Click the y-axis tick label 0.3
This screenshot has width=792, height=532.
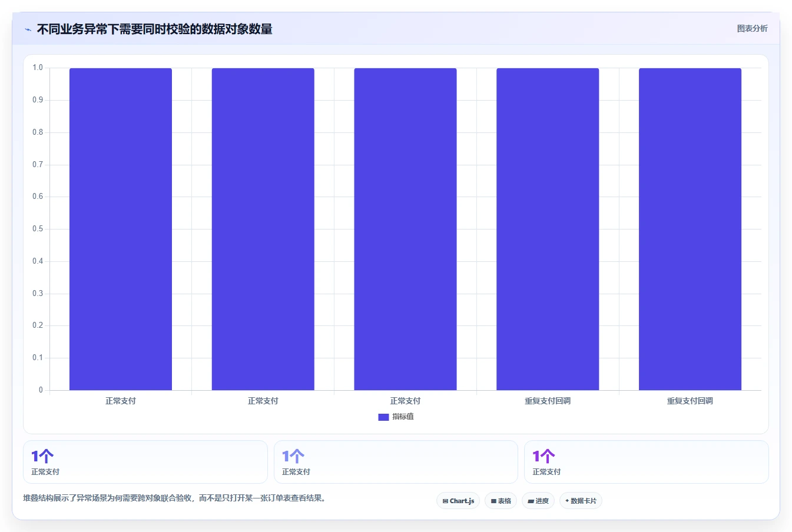pos(38,294)
